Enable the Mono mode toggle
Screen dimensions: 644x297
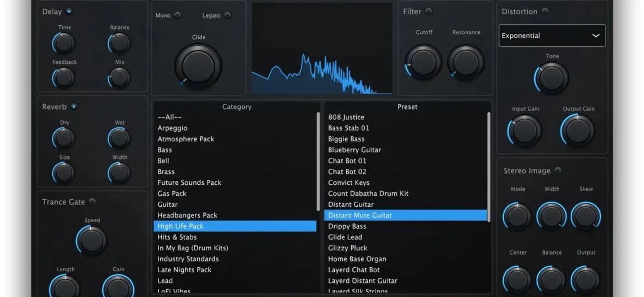pos(177,15)
